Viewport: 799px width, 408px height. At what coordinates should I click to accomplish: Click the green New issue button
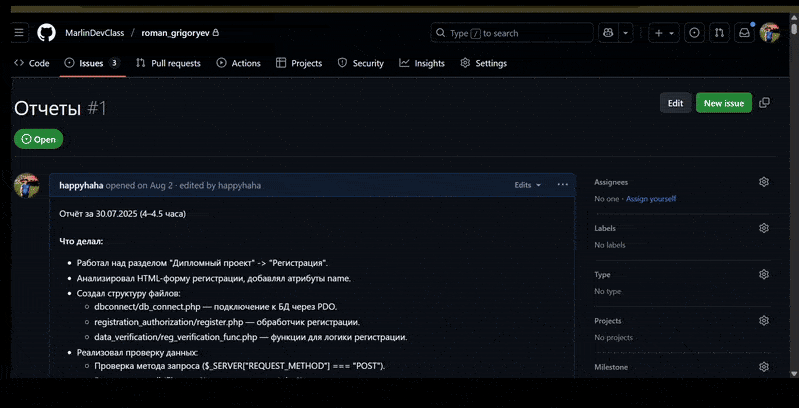(723, 103)
